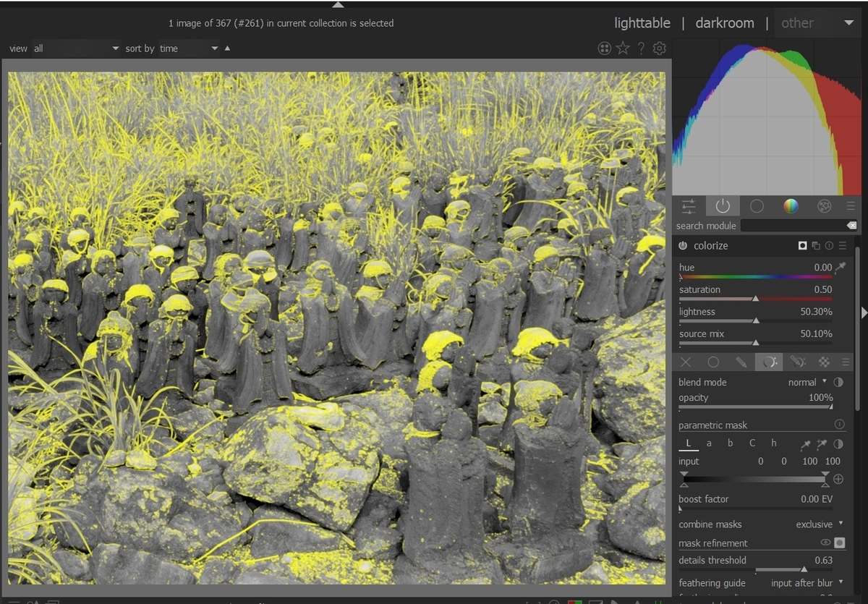This screenshot has width=868, height=604.
Task: Toggle the colorize module power button
Action: [683, 246]
